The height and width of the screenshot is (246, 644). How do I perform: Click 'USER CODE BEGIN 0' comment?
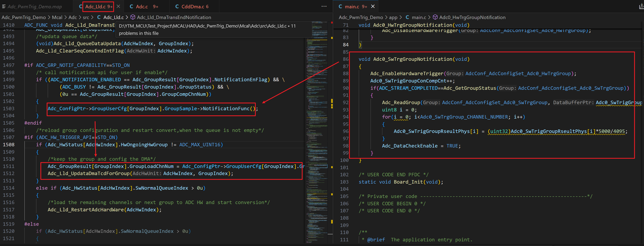click(x=392, y=203)
